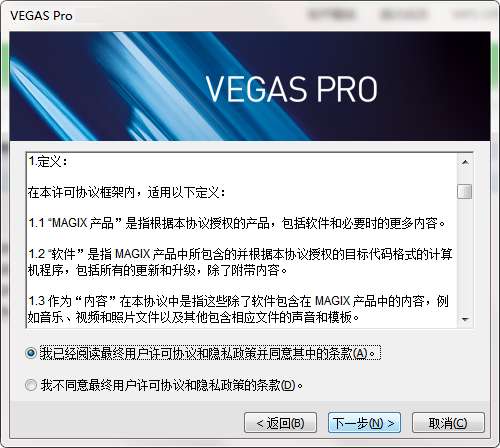Screen dimensions: 500x448
Task: Click the 1.定义 heading in license text
Action: coord(48,162)
